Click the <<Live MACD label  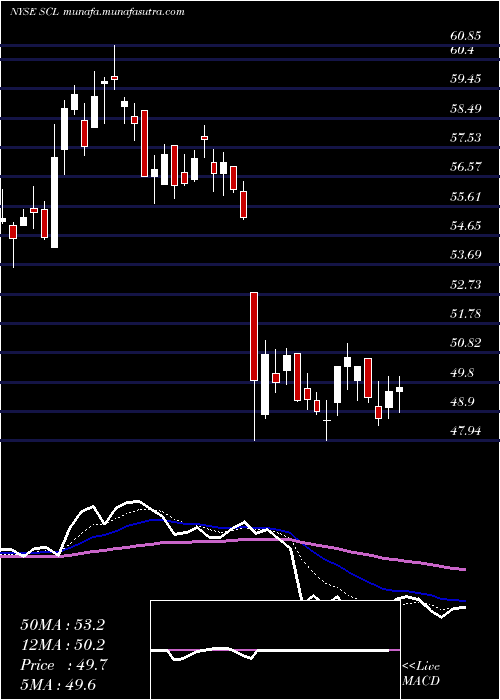click(421, 674)
